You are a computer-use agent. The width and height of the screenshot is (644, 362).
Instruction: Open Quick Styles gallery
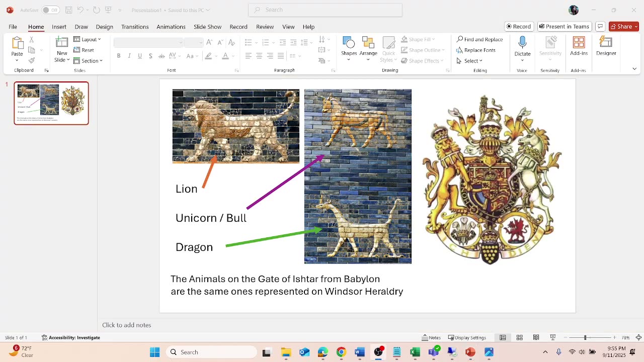click(x=388, y=49)
